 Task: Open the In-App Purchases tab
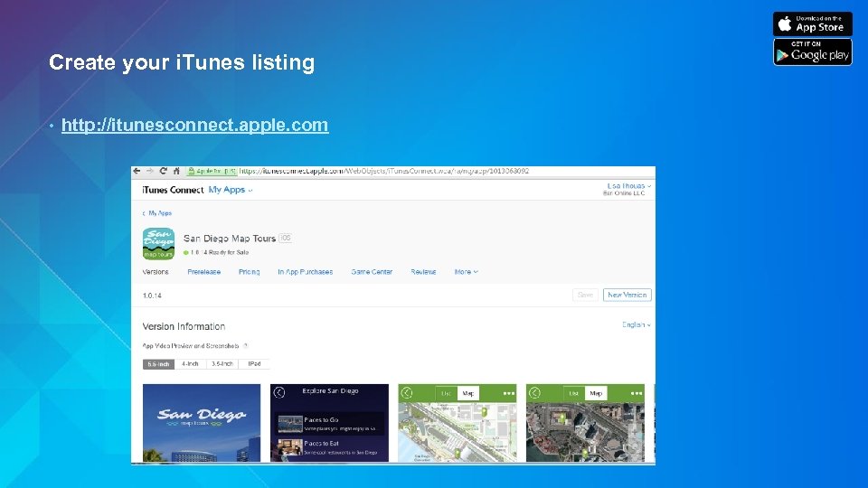tap(305, 272)
